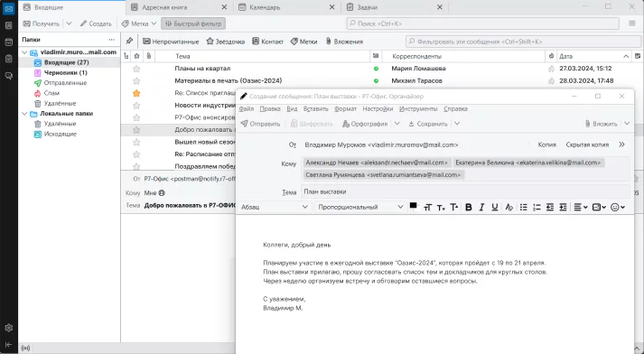Viewport: 644px width, 354px height.
Task: Open the Абзац paragraph style dropdown
Action: (275, 207)
